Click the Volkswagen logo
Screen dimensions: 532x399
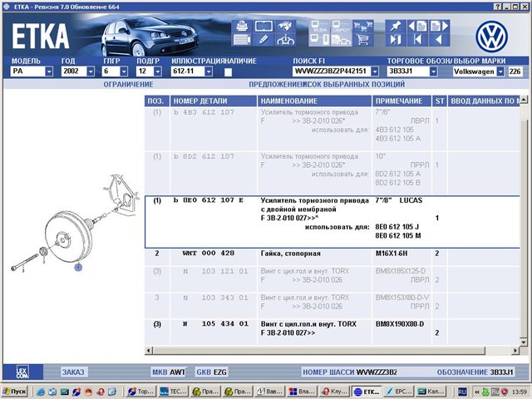pyautogui.click(x=491, y=37)
